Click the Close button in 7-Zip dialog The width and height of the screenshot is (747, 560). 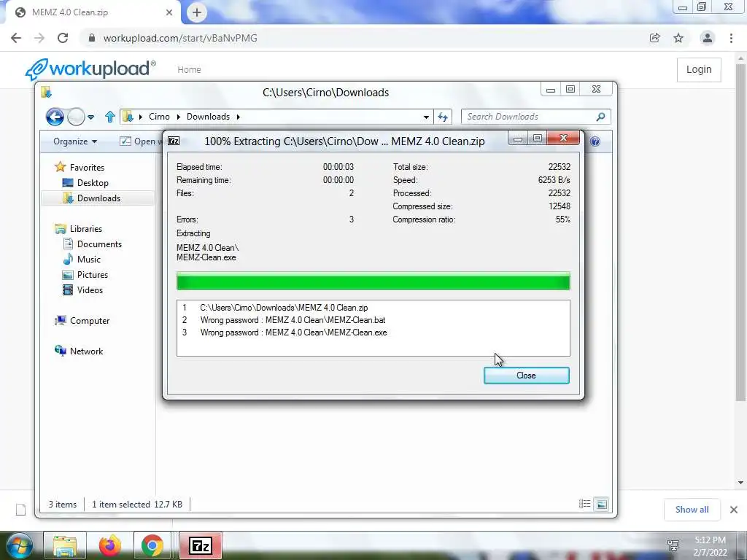[x=527, y=376]
